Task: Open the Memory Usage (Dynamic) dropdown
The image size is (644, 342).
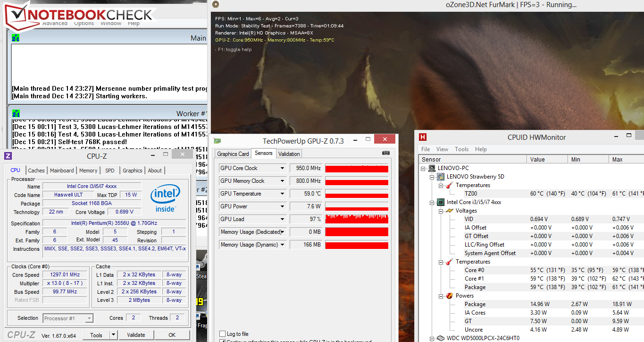Action: point(283,245)
